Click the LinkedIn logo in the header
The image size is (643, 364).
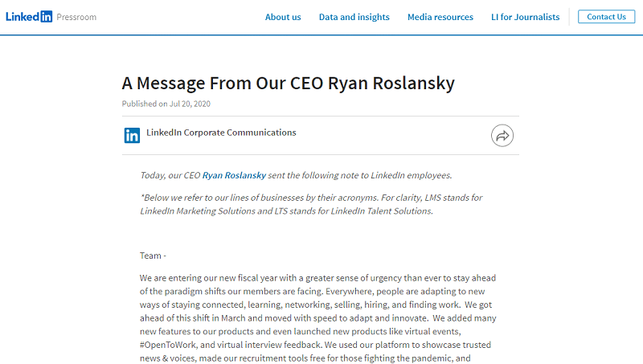click(x=29, y=16)
